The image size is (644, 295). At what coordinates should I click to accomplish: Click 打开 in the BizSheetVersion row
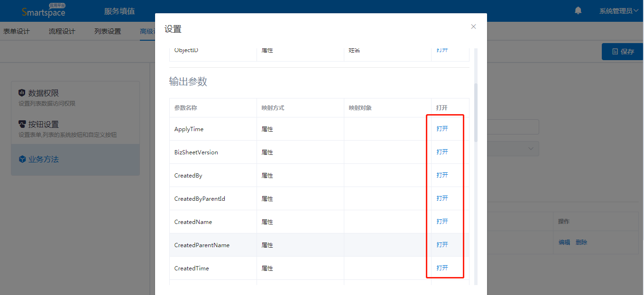coord(442,152)
